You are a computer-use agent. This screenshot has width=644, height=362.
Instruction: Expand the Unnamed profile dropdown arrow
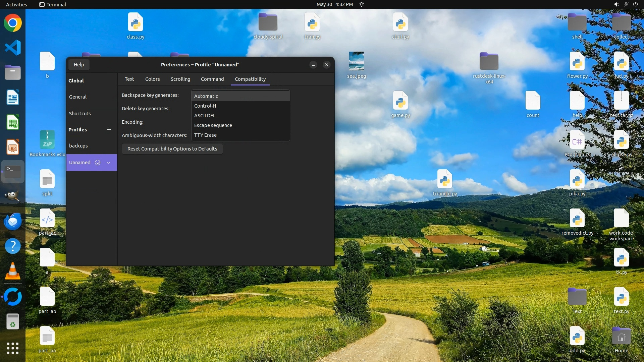pos(108,163)
